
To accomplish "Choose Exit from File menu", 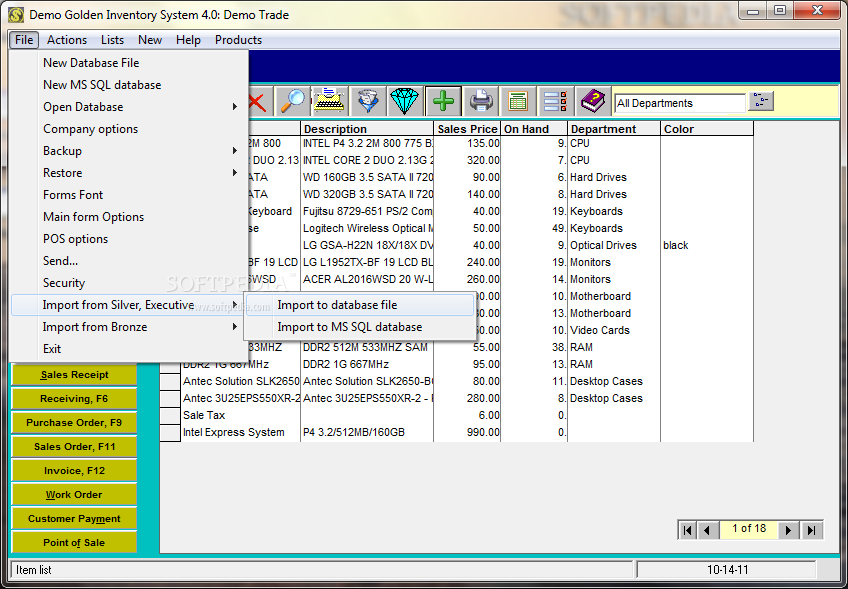I will [x=129, y=349].
